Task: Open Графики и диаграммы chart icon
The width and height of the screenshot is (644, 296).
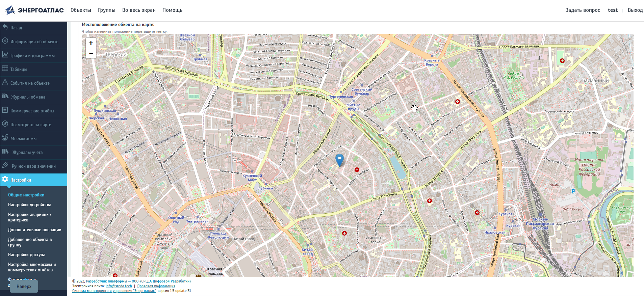Action: 5,55
